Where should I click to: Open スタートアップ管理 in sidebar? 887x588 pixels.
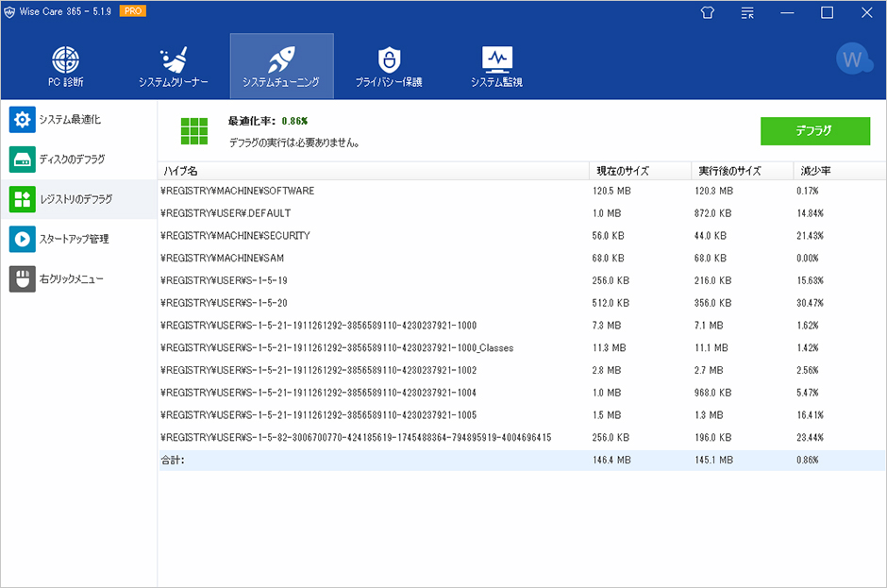click(x=78, y=239)
